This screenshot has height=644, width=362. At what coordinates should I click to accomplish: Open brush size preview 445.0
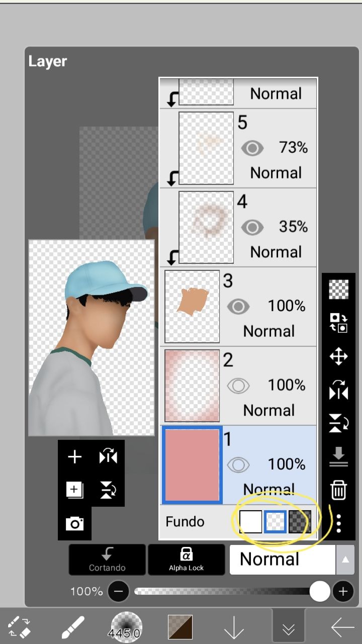tap(126, 626)
